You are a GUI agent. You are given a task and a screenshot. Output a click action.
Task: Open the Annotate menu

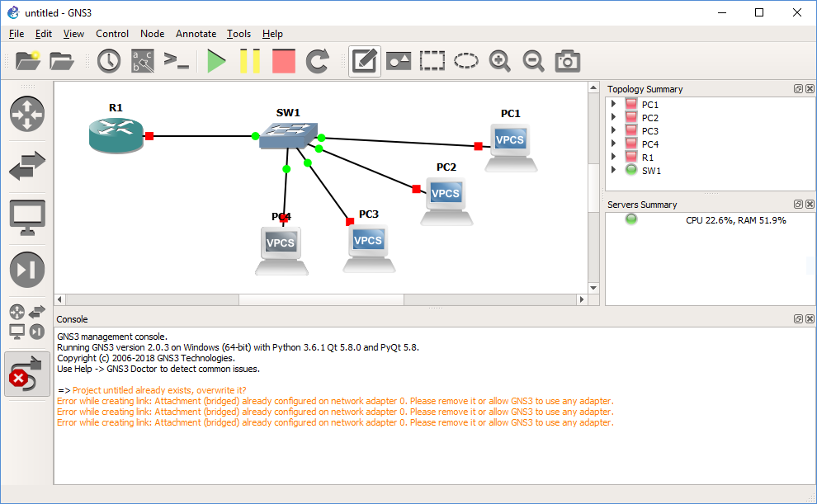pyautogui.click(x=196, y=34)
